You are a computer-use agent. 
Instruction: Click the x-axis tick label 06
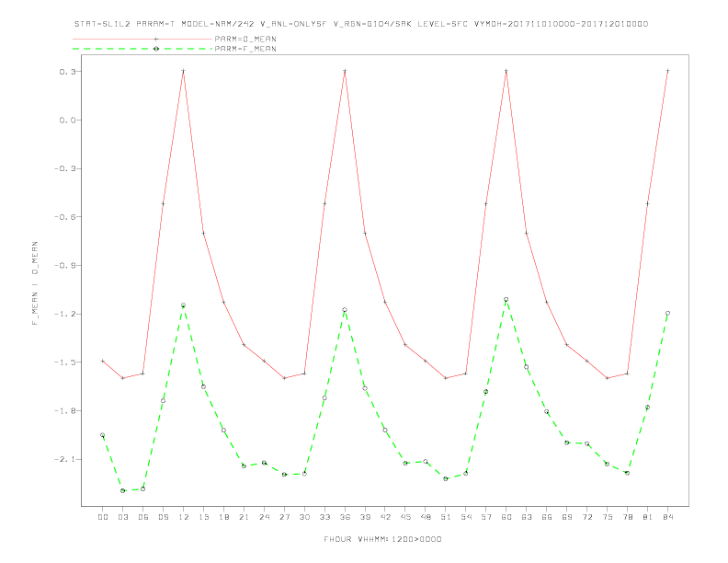coord(143,517)
